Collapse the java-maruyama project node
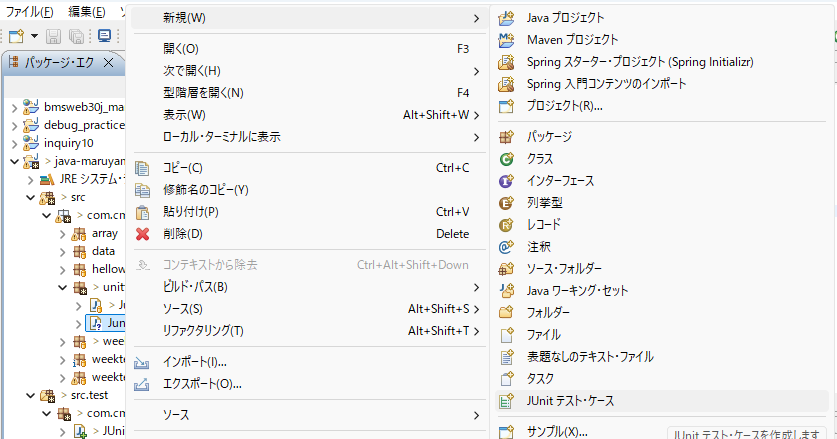The width and height of the screenshot is (837, 439). click(x=15, y=161)
